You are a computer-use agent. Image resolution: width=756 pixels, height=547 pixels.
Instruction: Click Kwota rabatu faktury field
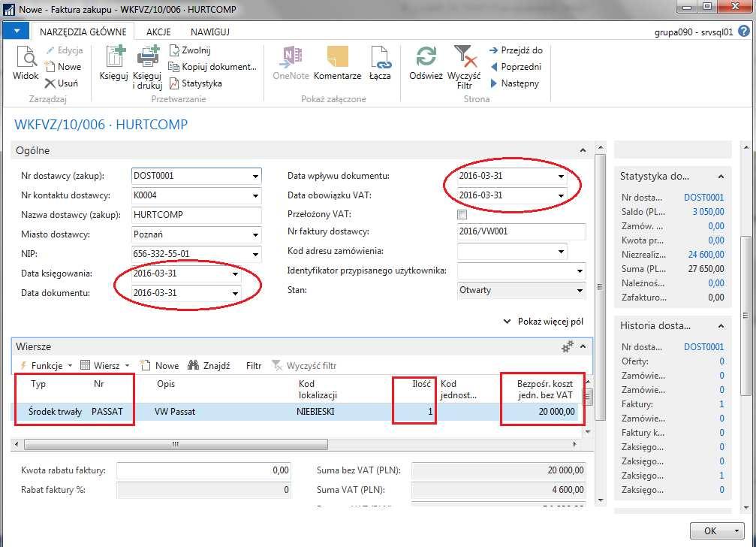203,470
